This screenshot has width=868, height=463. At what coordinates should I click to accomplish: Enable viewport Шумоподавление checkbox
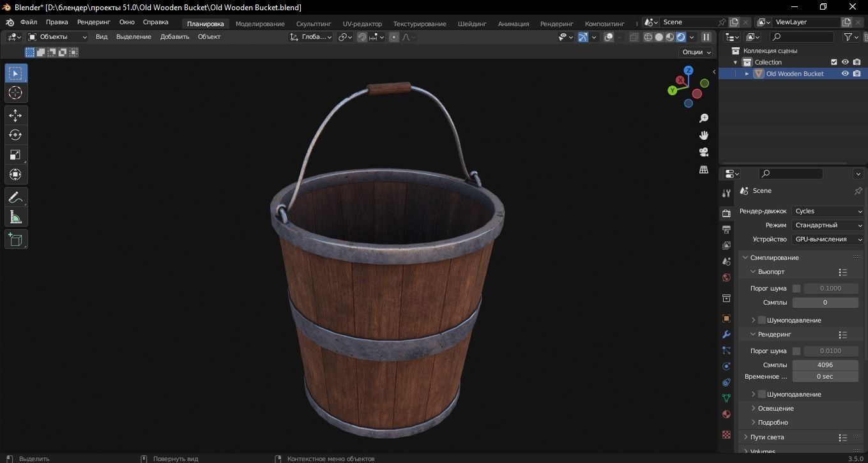(762, 320)
